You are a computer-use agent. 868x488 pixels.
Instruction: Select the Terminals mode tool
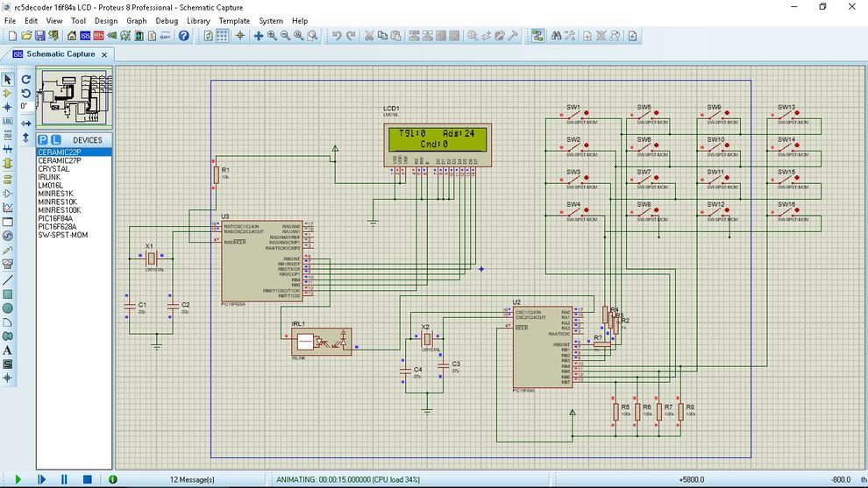[x=8, y=180]
